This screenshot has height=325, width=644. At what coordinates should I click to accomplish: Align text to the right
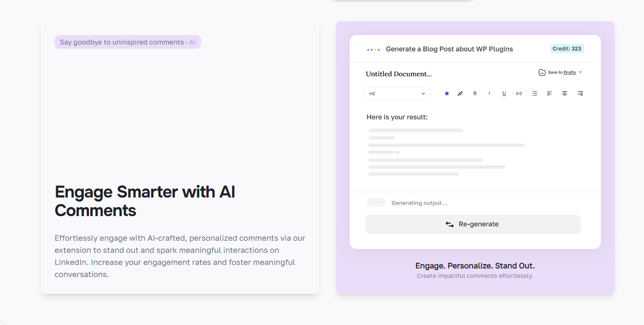coord(580,93)
